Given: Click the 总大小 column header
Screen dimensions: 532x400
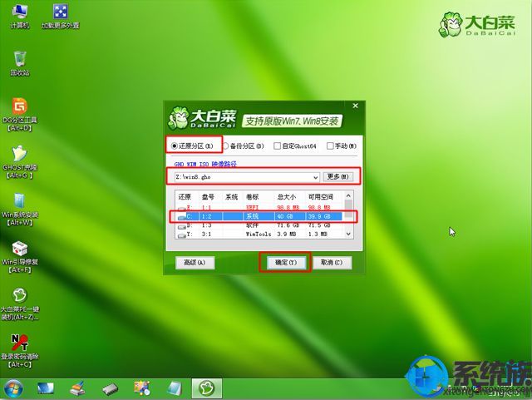Looking at the screenshot, I should [286, 196].
